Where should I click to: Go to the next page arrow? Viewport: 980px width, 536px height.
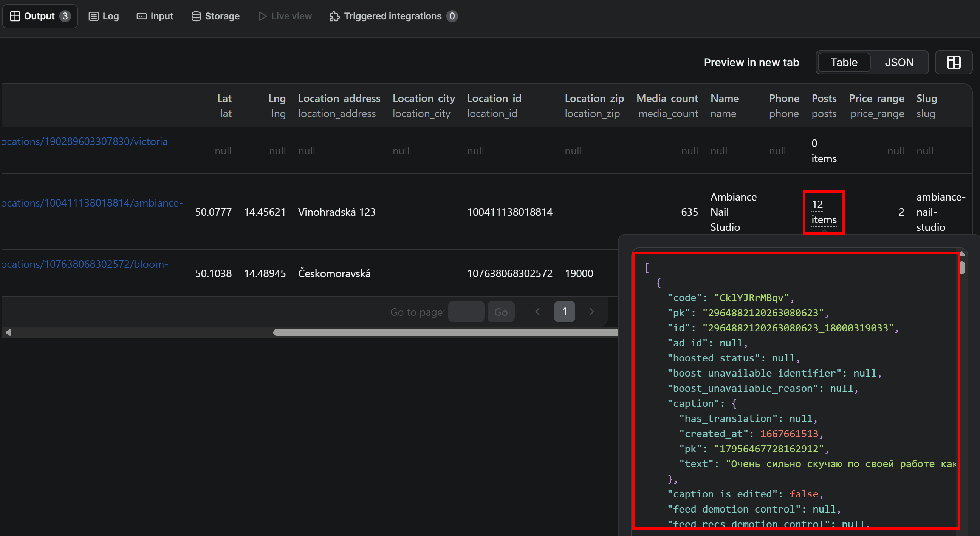tap(591, 312)
